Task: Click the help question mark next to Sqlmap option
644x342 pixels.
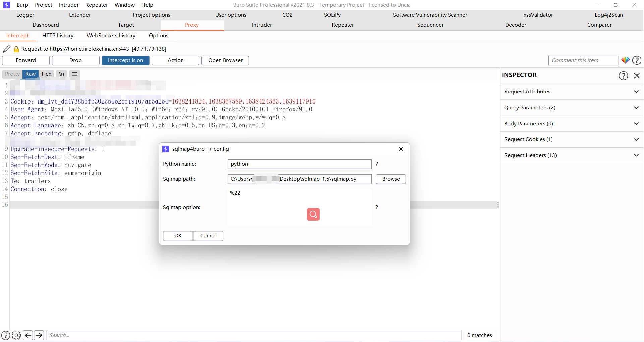Action: 377,207
